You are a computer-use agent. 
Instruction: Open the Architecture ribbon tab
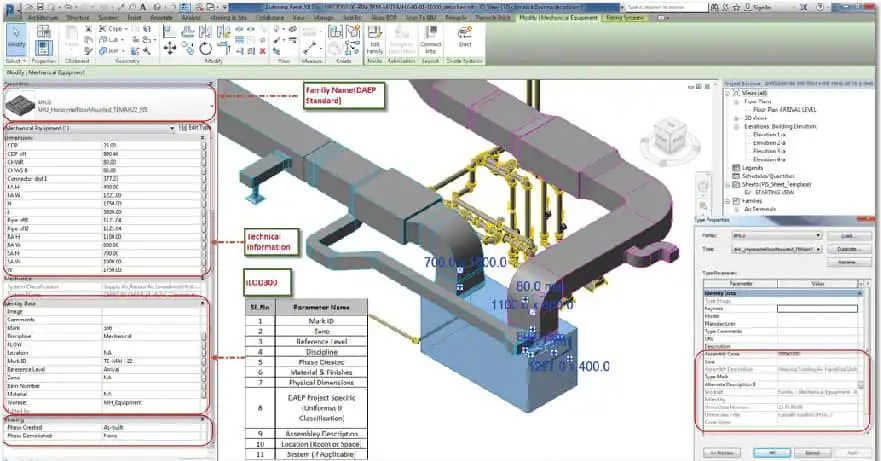[43, 18]
